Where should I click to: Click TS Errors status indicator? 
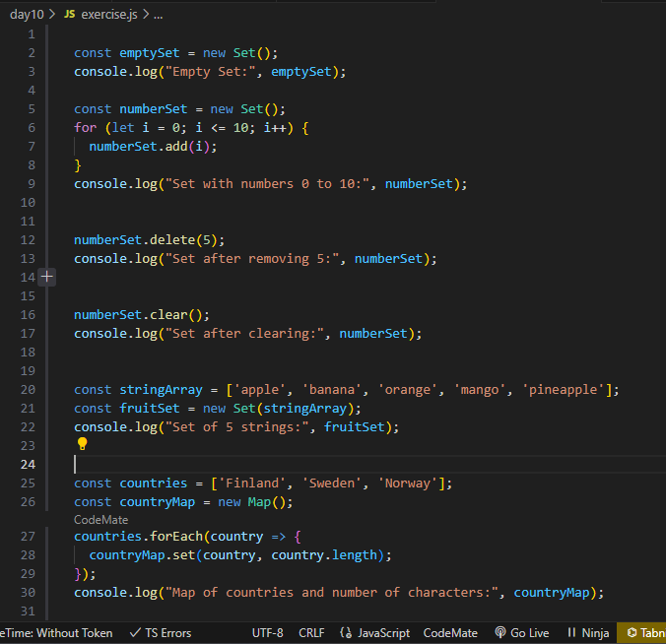(161, 633)
